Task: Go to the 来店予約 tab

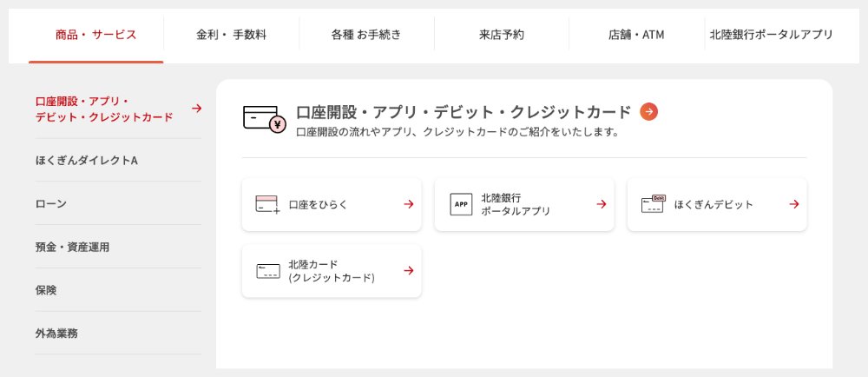Action: 502,36
